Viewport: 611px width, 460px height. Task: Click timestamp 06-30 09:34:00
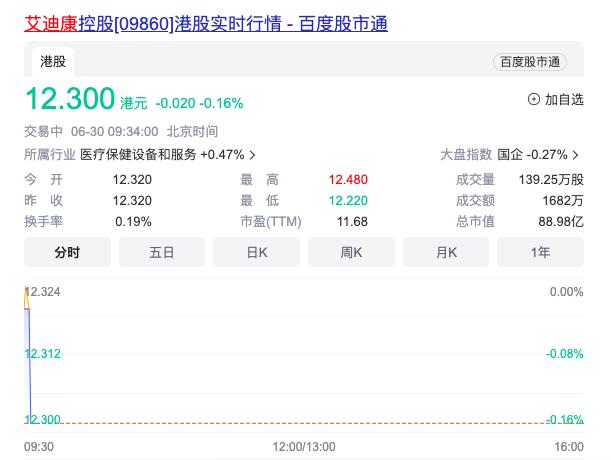[115, 131]
